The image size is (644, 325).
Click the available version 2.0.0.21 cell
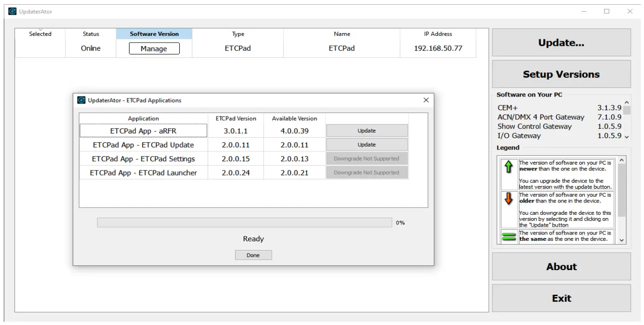tap(295, 173)
